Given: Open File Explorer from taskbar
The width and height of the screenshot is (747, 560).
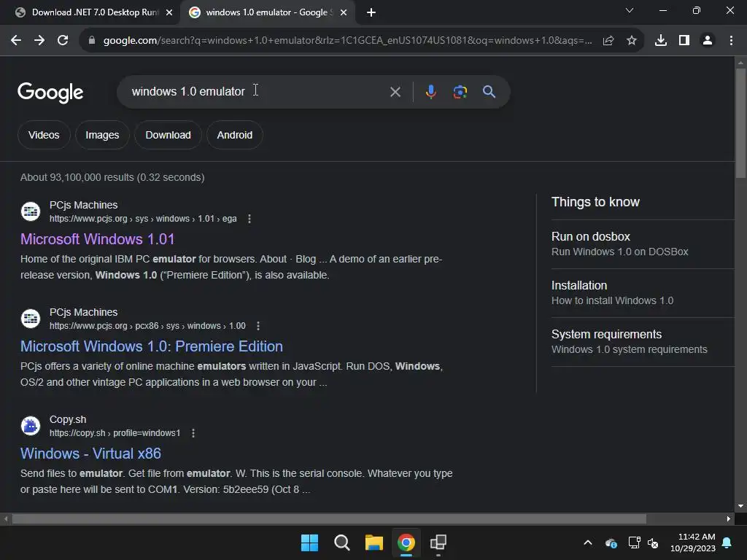Looking at the screenshot, I should click(374, 542).
